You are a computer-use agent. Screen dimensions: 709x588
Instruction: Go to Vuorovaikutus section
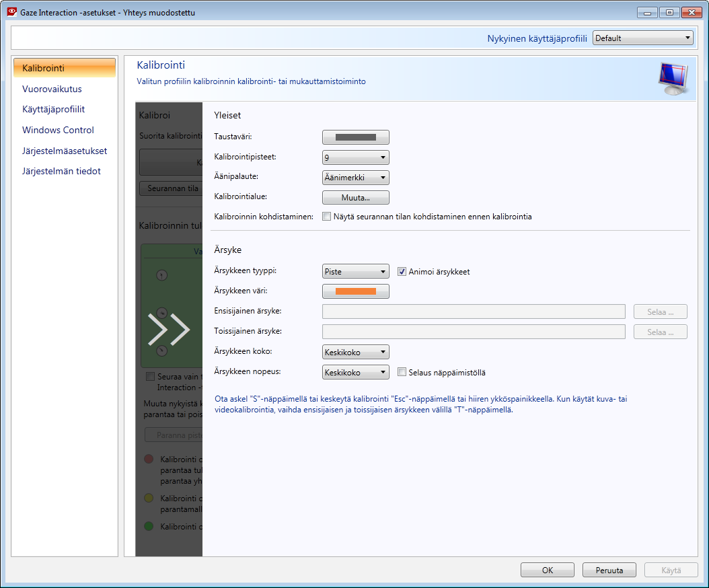(x=52, y=89)
